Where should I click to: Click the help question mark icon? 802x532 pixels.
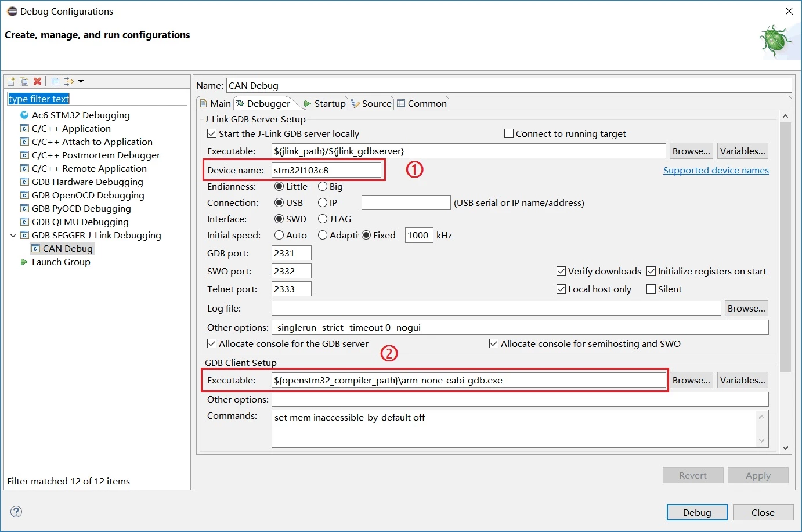pos(16,512)
